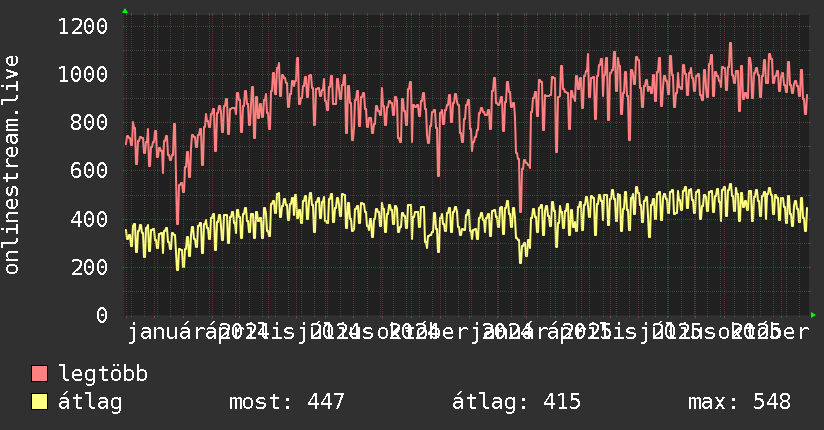Viewport: 824px width, 430px height.
Task: Click the legtöbb legend label
Action: (x=103, y=373)
